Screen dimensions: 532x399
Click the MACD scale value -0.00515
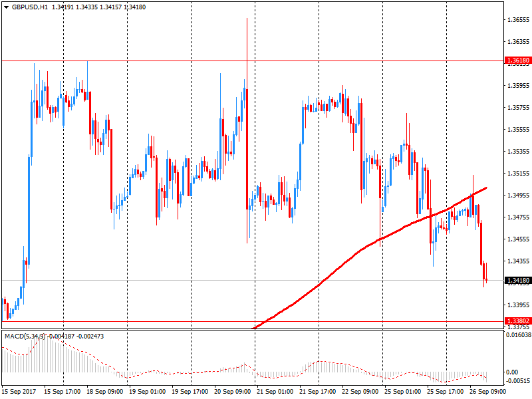517,380
